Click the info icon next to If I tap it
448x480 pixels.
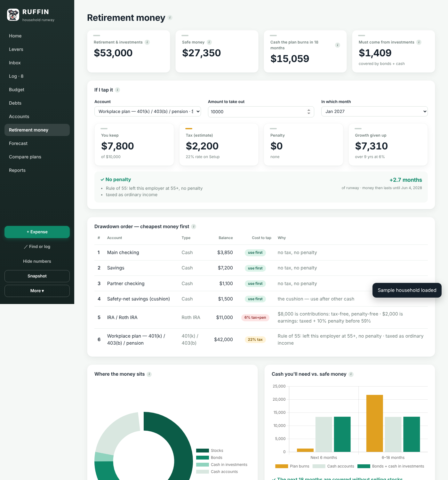[x=117, y=90]
